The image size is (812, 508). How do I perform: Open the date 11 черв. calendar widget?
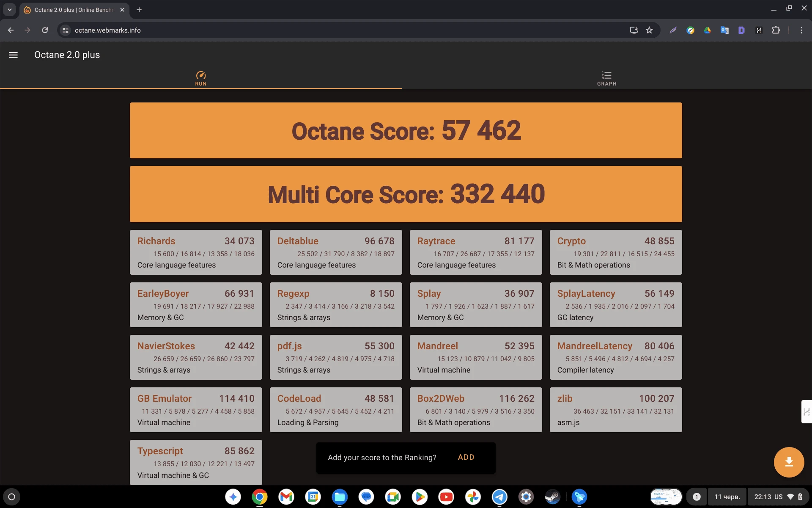(x=727, y=497)
